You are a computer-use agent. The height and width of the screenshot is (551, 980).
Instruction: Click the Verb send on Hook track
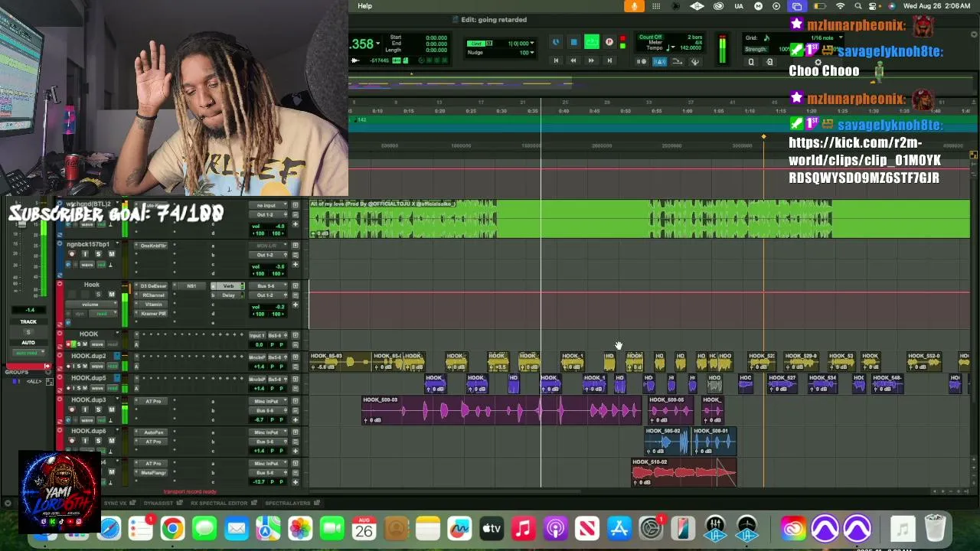pyautogui.click(x=228, y=286)
